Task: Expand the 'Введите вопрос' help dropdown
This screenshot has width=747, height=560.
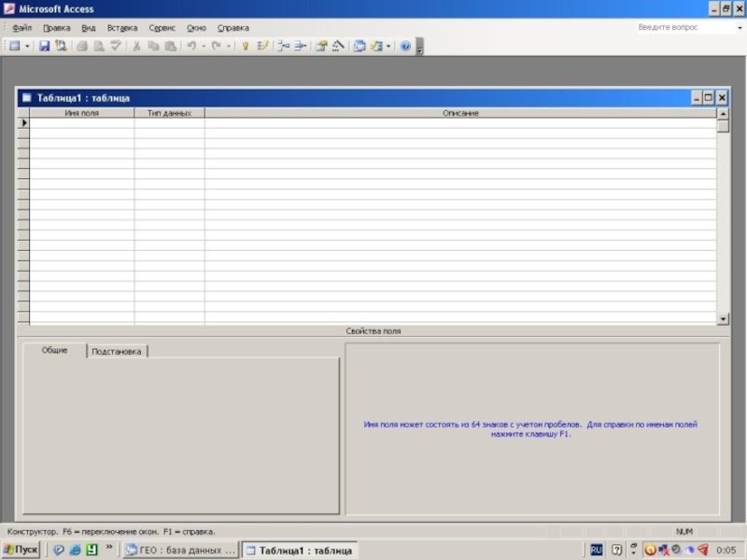Action: click(739, 28)
